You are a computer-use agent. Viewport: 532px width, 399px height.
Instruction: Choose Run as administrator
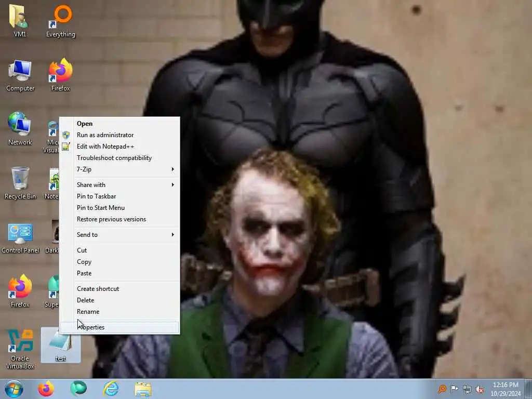point(120,135)
